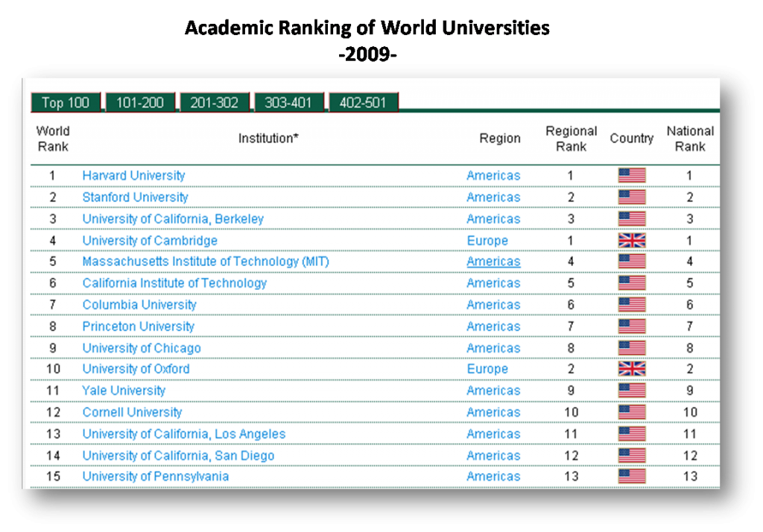The image size is (763, 532).
Task: Click the Europe region link for Oxford
Action: 487,369
